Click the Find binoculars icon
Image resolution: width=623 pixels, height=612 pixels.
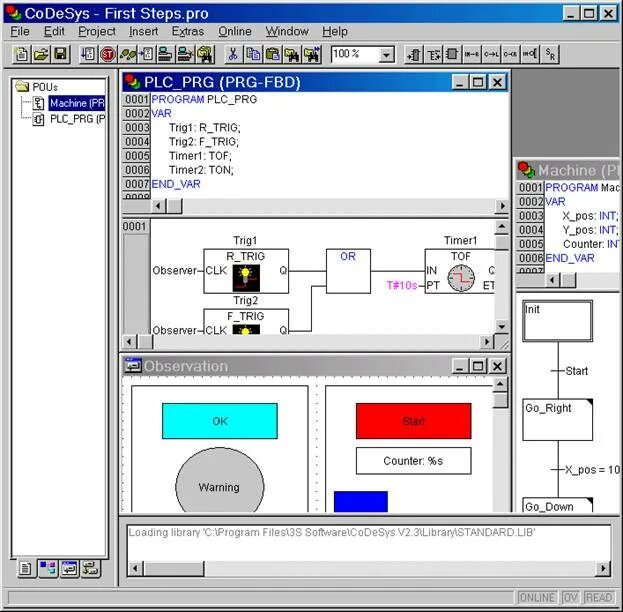(292, 54)
